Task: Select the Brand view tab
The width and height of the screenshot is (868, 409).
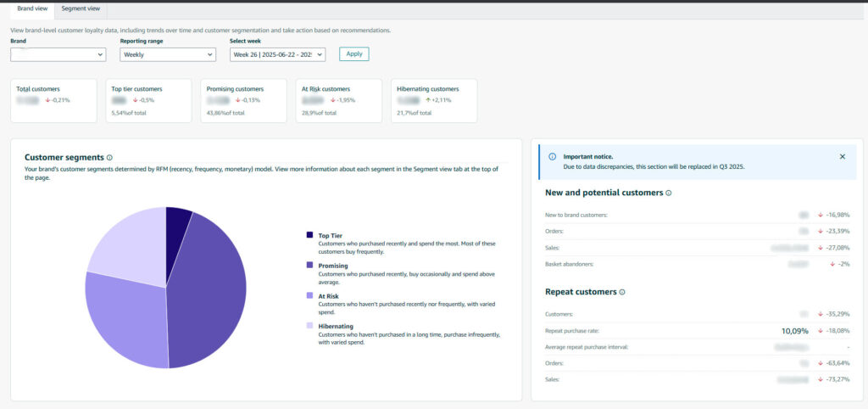Action: click(x=32, y=8)
